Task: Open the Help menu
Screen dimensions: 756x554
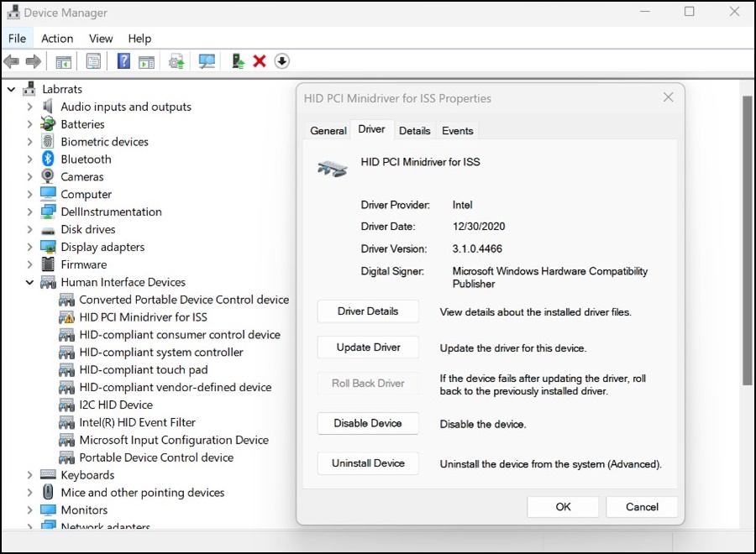Action: coord(139,38)
